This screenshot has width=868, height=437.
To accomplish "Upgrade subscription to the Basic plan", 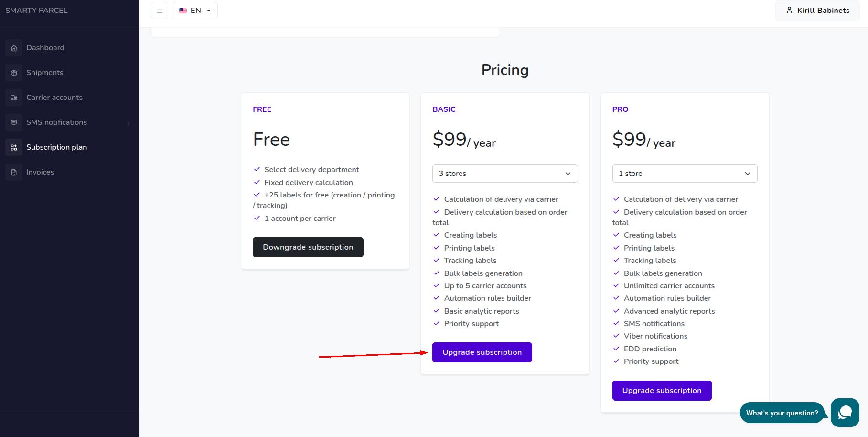I will (482, 352).
